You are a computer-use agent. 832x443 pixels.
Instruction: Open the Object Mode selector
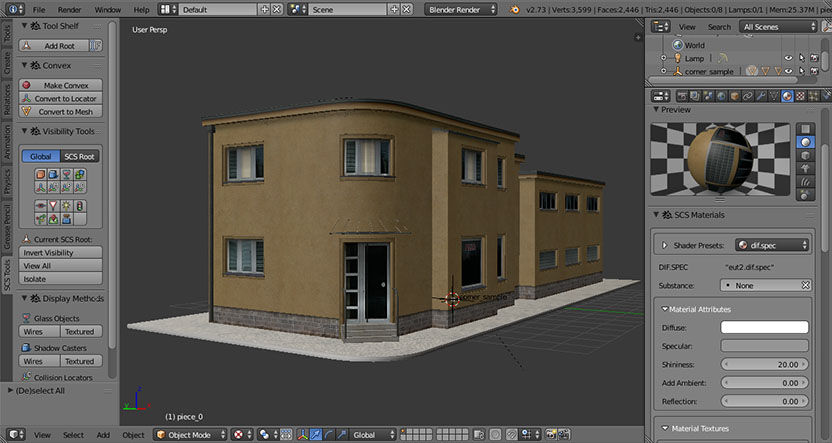tap(190, 435)
